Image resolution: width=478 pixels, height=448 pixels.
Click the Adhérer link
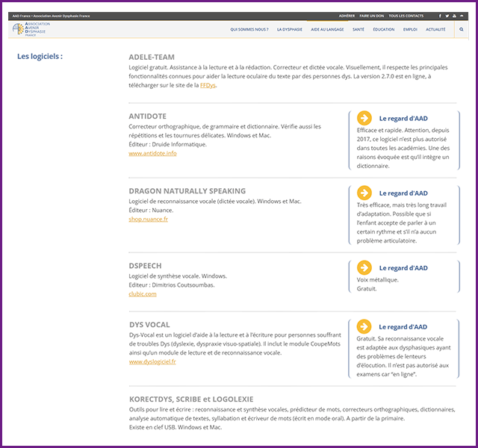pos(347,16)
